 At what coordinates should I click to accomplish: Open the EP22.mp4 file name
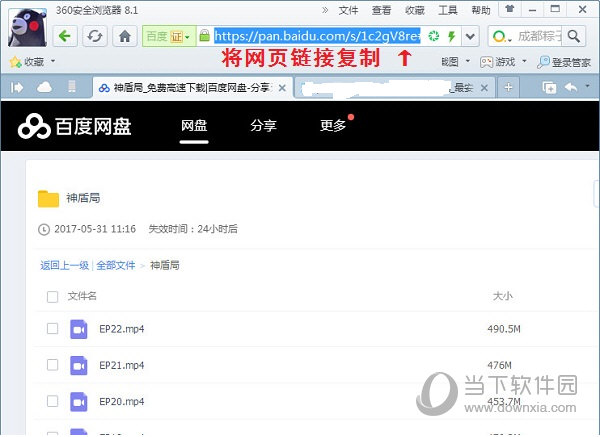(x=122, y=329)
